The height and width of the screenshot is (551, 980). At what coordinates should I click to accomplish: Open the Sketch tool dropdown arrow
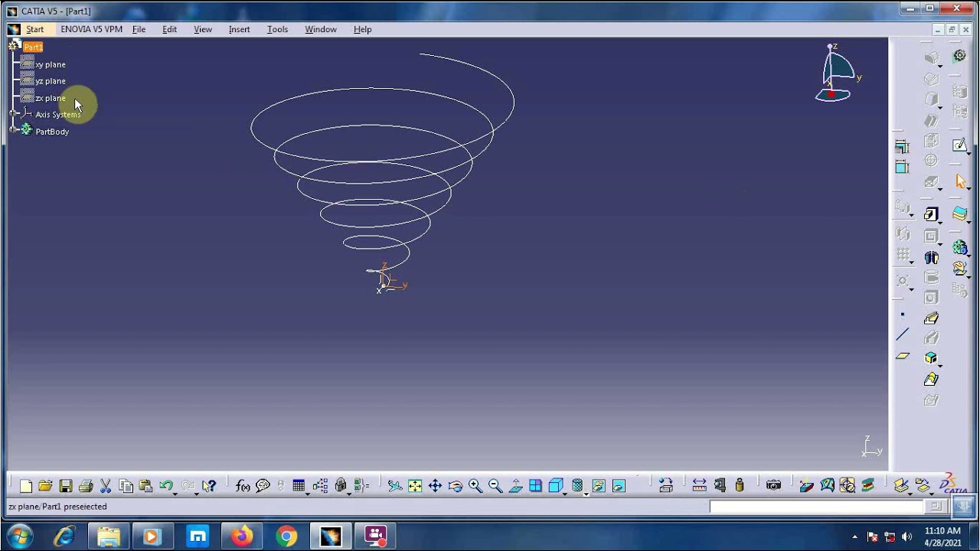pos(969,153)
